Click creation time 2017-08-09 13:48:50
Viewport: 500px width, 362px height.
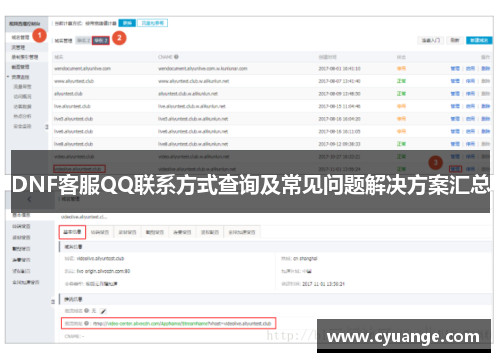point(339,94)
